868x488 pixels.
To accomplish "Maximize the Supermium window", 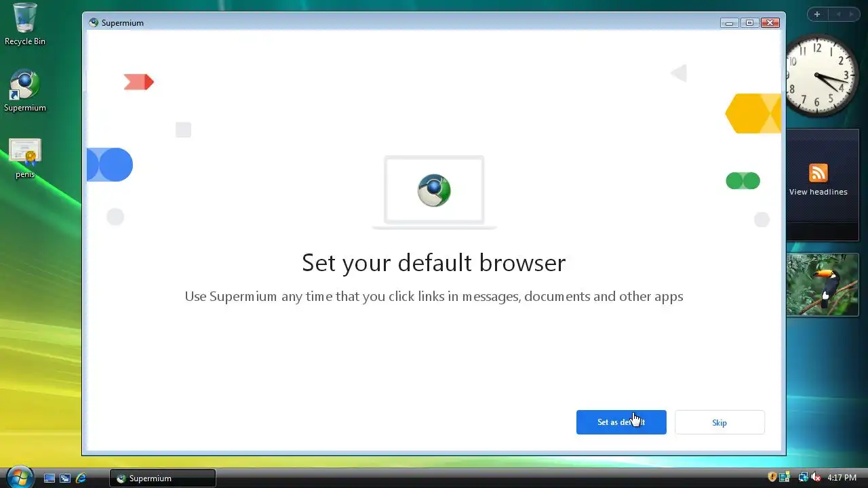I will 749,23.
